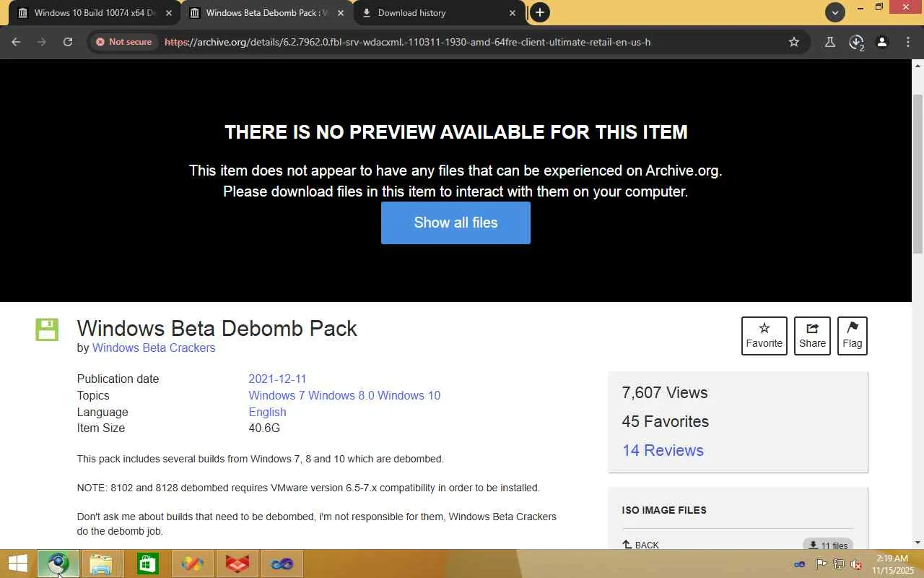The height and width of the screenshot is (578, 924).
Task: Click the infinity icon in system tray
Action: coord(800,564)
